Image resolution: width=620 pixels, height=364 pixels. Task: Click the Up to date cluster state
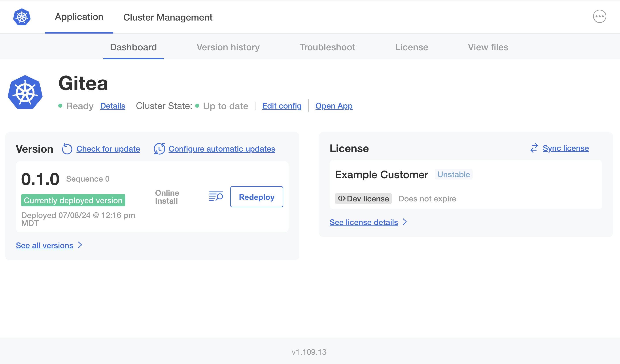pyautogui.click(x=225, y=106)
